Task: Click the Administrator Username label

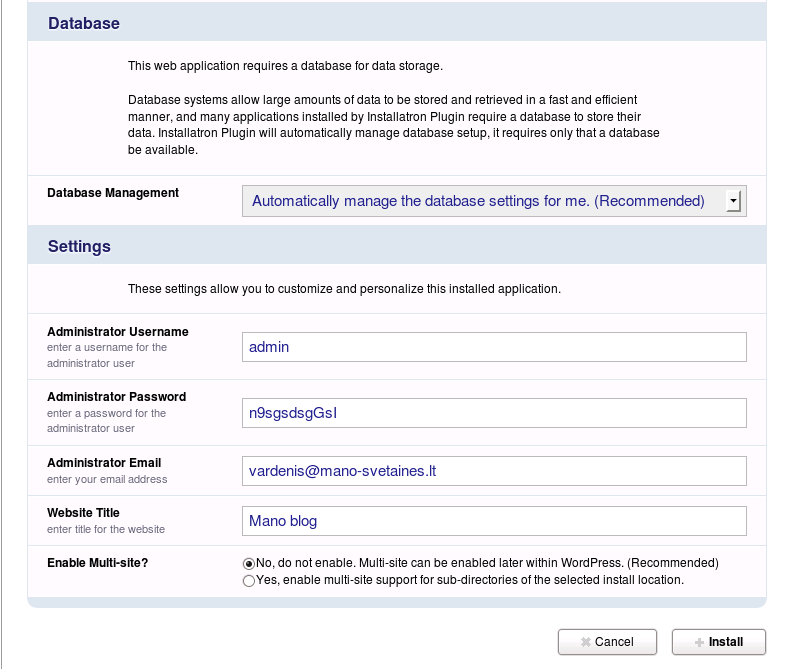Action: pyautogui.click(x=117, y=332)
